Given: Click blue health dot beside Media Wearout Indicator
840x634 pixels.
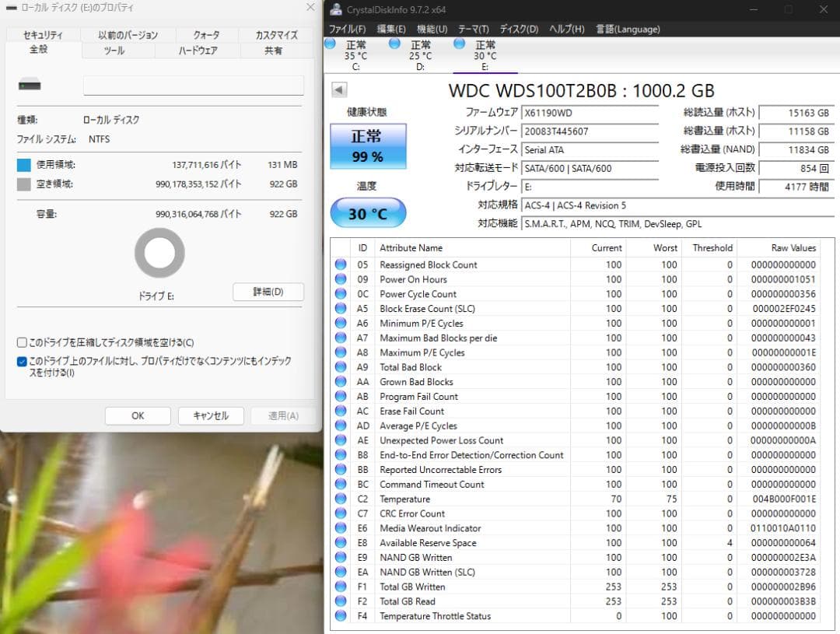Looking at the screenshot, I should 340,528.
